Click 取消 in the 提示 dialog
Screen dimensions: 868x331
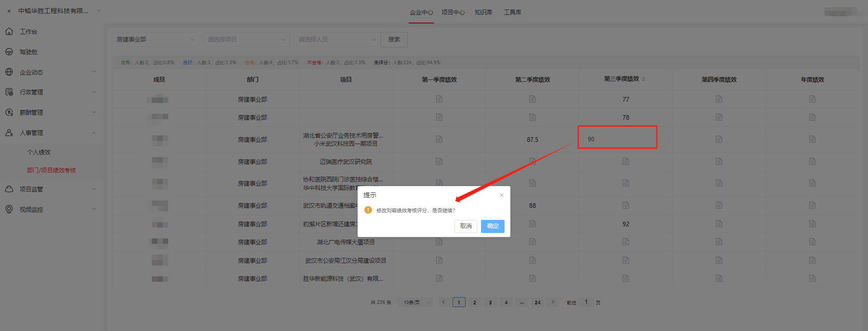tap(466, 226)
